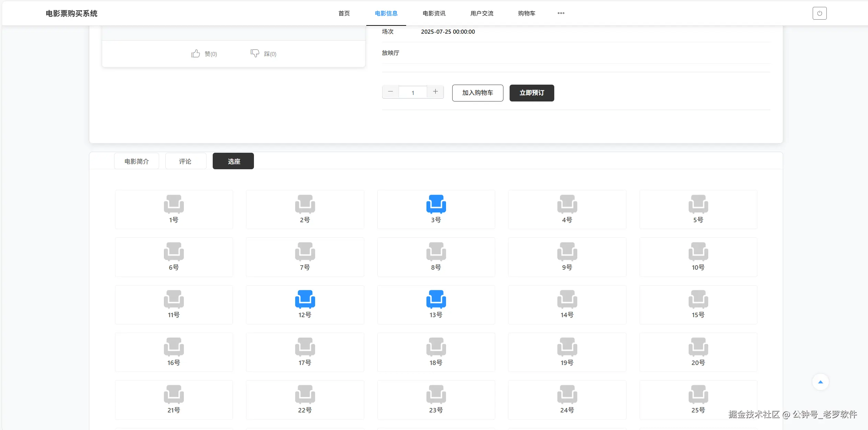This screenshot has width=868, height=430.
Task: Select seat 1号
Action: (174, 204)
